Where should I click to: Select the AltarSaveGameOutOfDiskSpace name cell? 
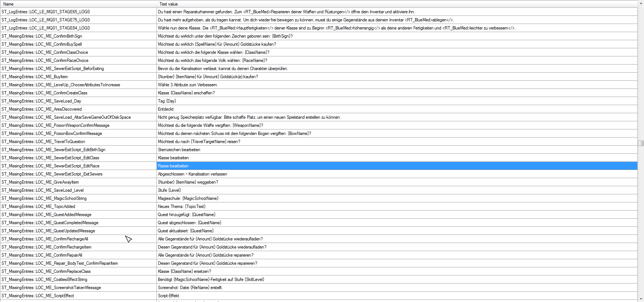point(78,117)
